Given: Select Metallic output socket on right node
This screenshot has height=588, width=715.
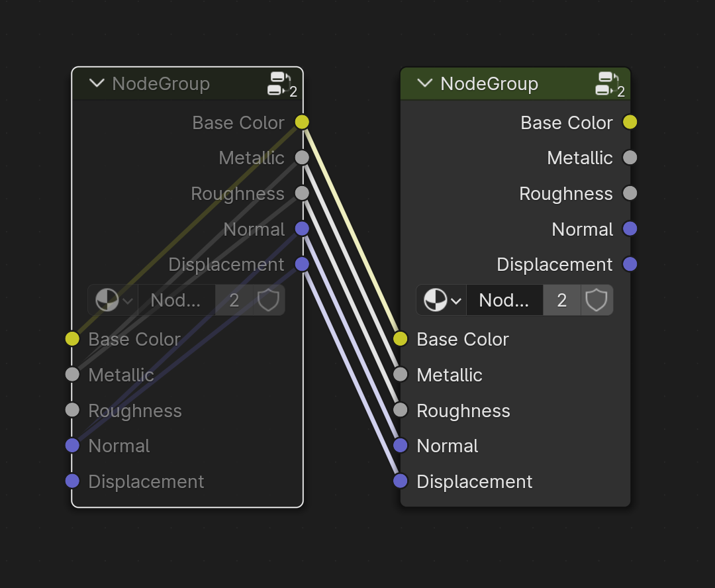Looking at the screenshot, I should [630, 158].
